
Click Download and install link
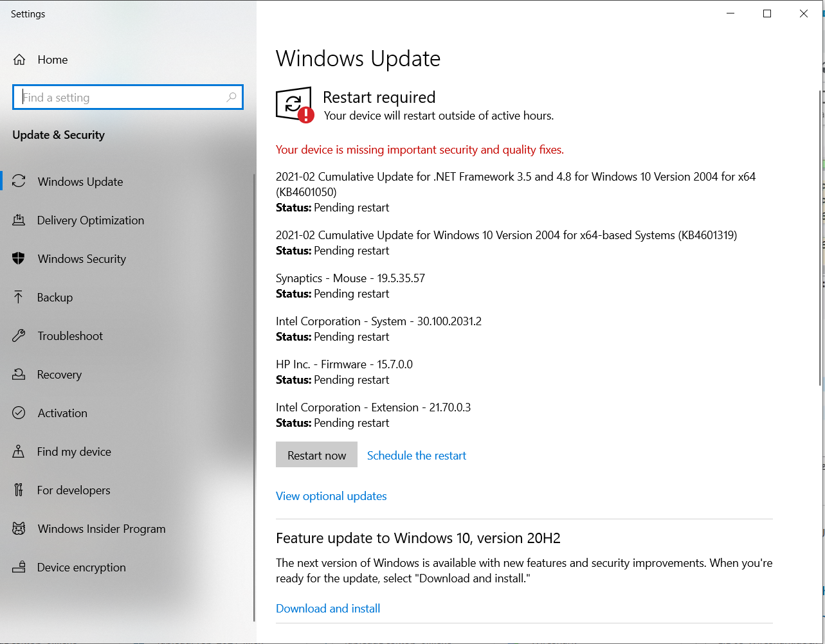coord(328,608)
